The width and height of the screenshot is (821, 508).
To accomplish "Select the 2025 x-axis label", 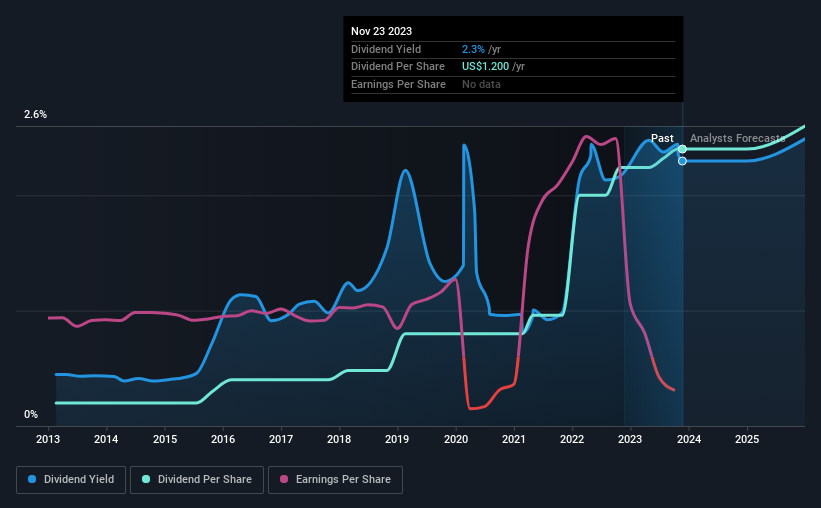I will click(747, 439).
